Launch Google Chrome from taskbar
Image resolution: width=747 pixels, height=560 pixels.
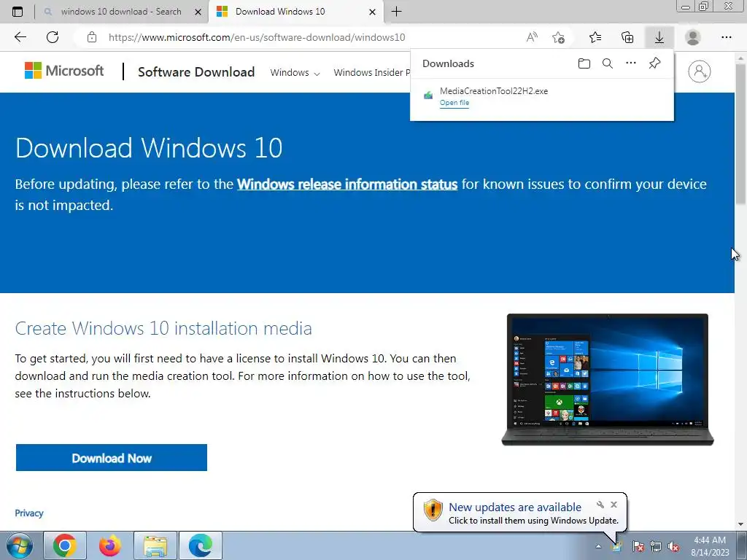[x=65, y=545]
